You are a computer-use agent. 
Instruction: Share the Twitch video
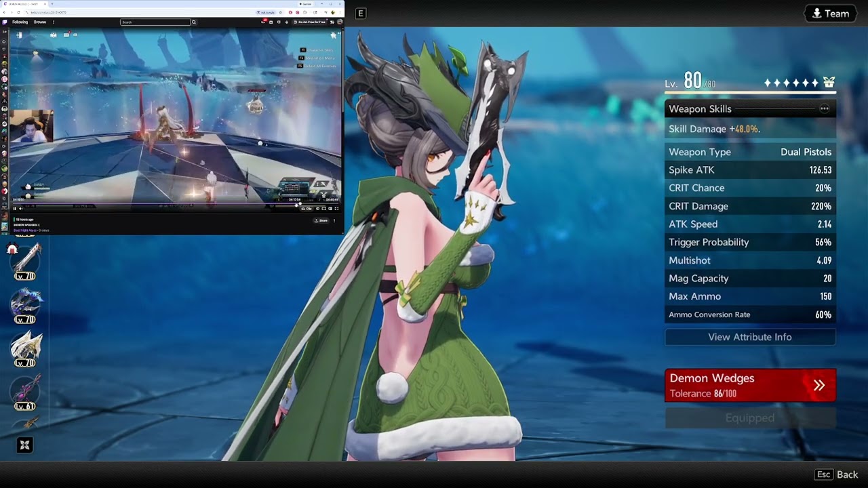click(x=321, y=220)
